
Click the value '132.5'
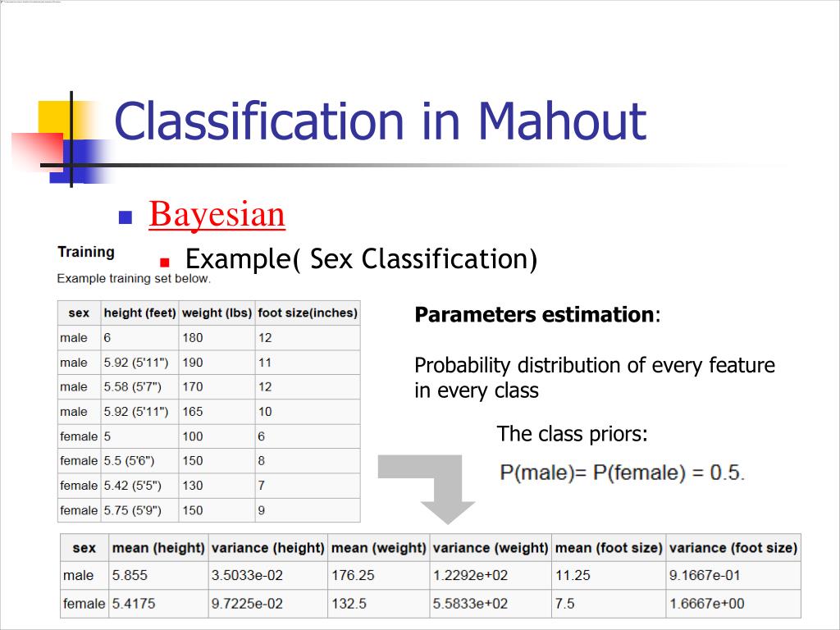(x=379, y=604)
